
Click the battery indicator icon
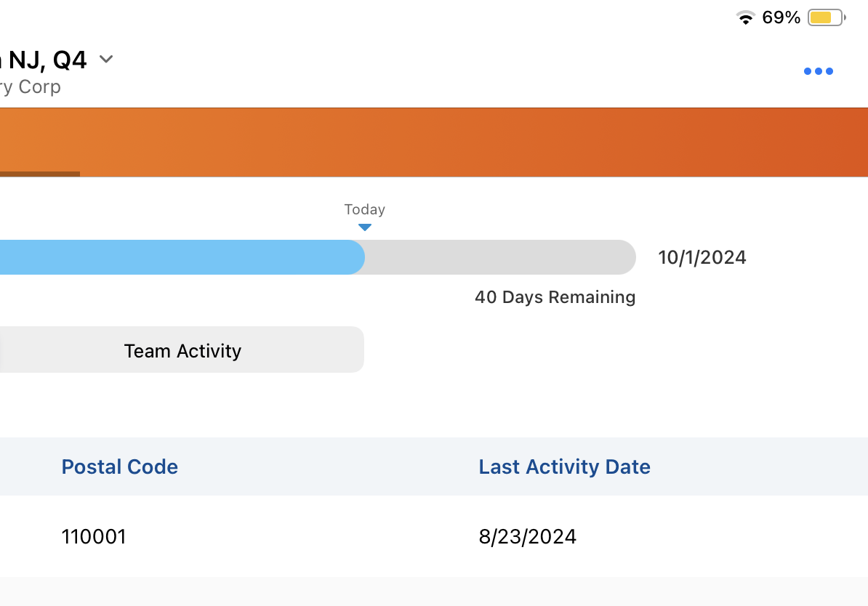[x=825, y=17]
